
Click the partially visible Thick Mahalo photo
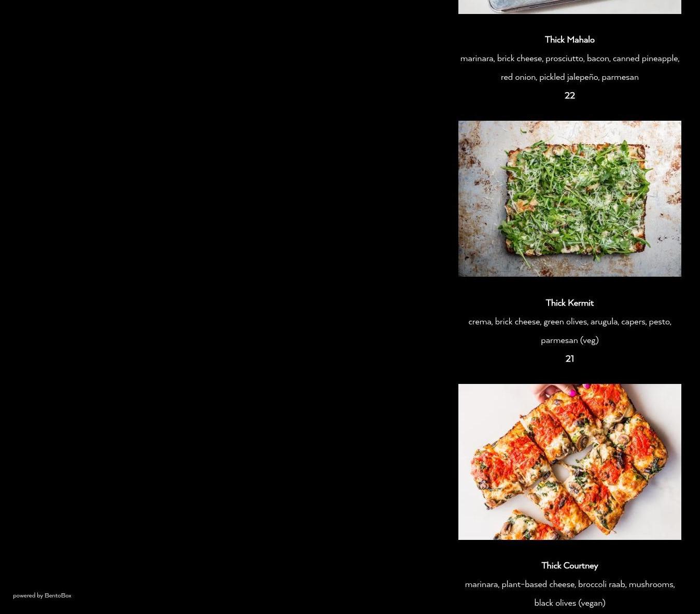point(569,7)
